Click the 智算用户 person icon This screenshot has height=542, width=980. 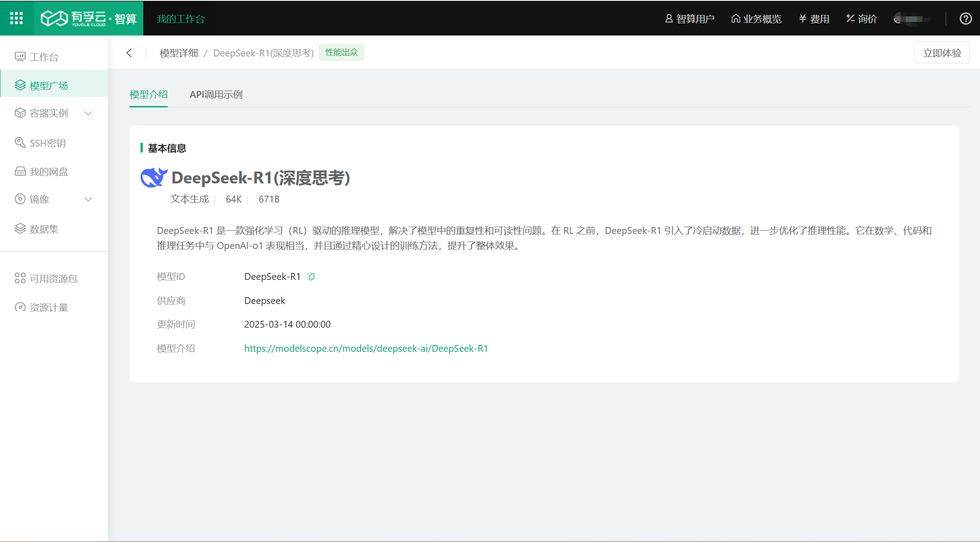click(669, 19)
